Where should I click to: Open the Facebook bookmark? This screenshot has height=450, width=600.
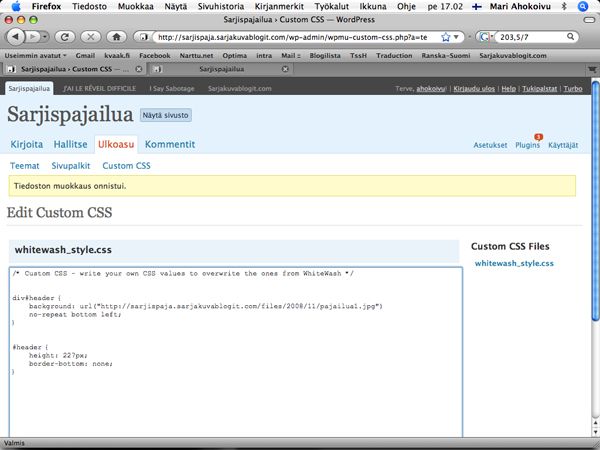[x=155, y=56]
